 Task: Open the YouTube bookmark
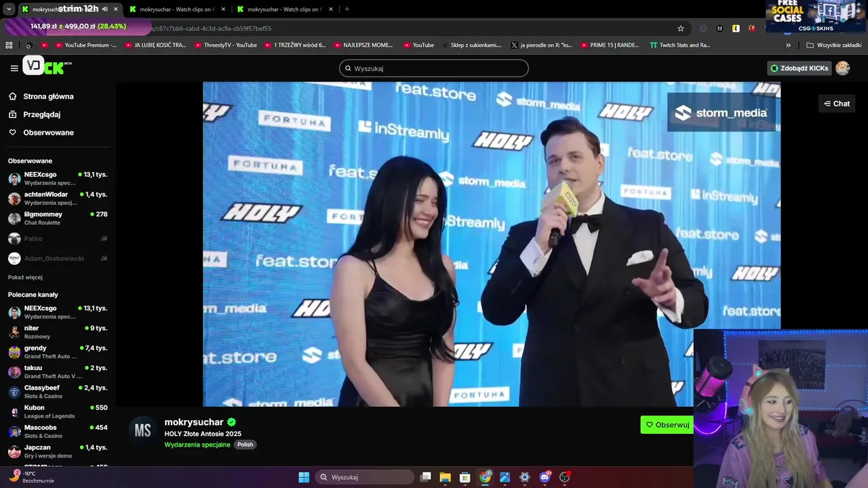click(418, 45)
